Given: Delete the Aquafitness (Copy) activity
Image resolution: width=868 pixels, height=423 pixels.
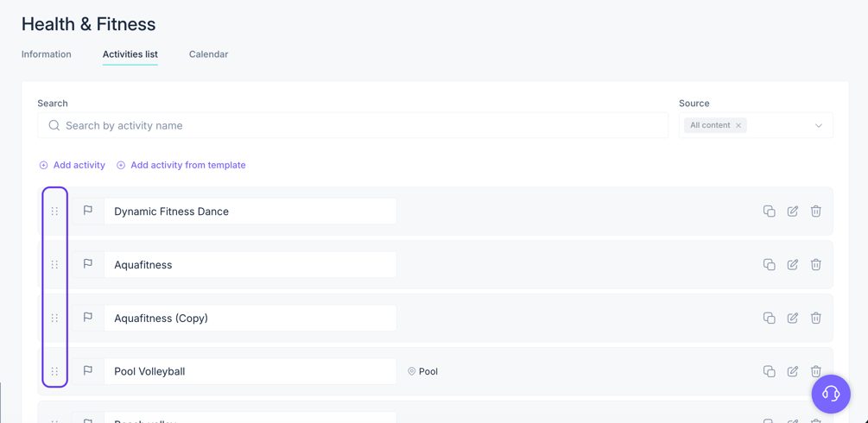Looking at the screenshot, I should tap(816, 318).
